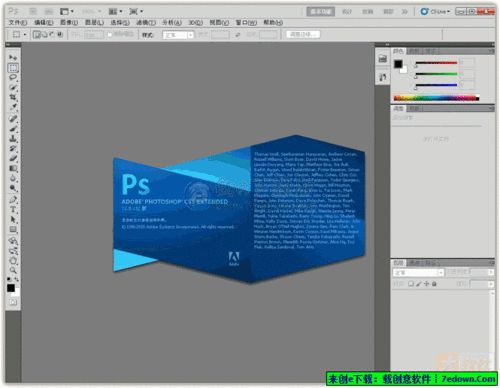Toggle Lock Transparent Pixels in Layers panel
Screen dimensions: 500x388
pyautogui.click(x=411, y=284)
